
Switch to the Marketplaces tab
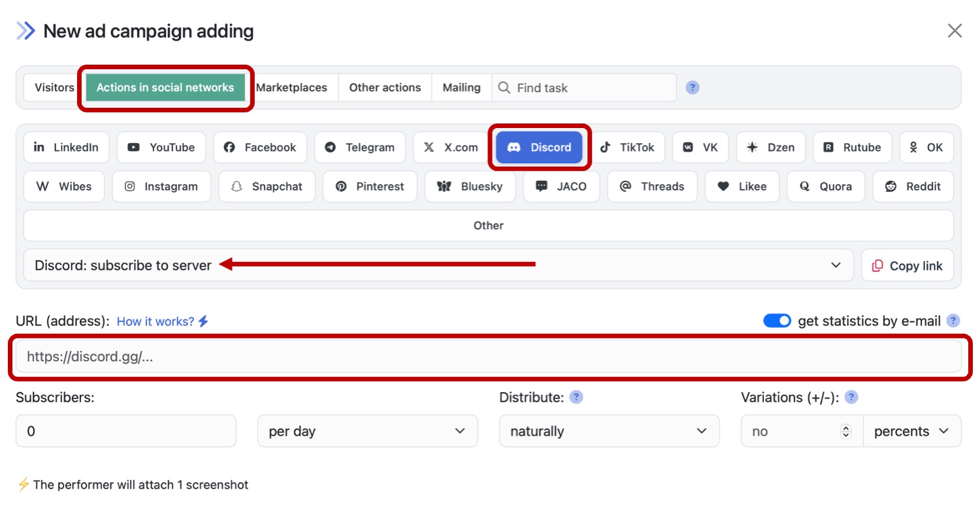pyautogui.click(x=291, y=88)
